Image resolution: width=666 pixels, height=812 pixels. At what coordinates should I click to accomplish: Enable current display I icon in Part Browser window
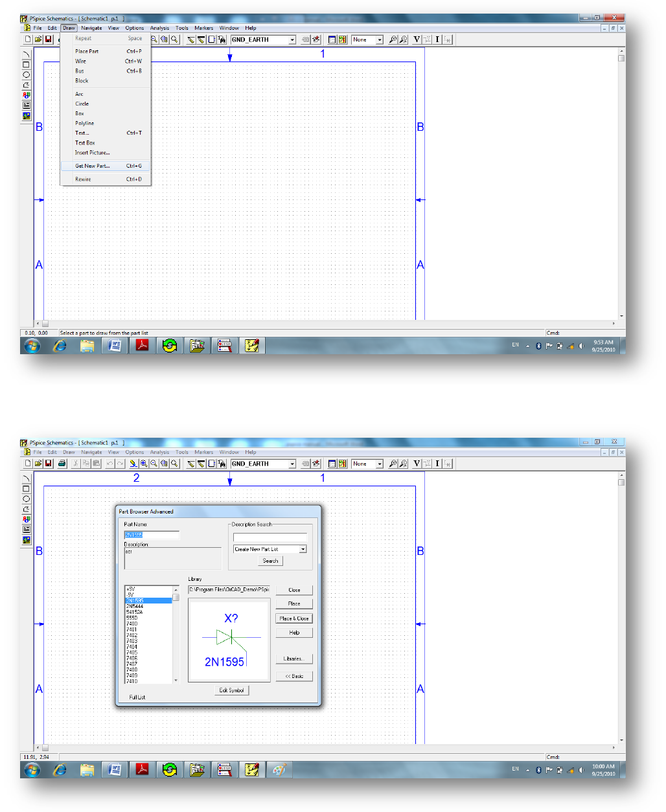point(437,464)
